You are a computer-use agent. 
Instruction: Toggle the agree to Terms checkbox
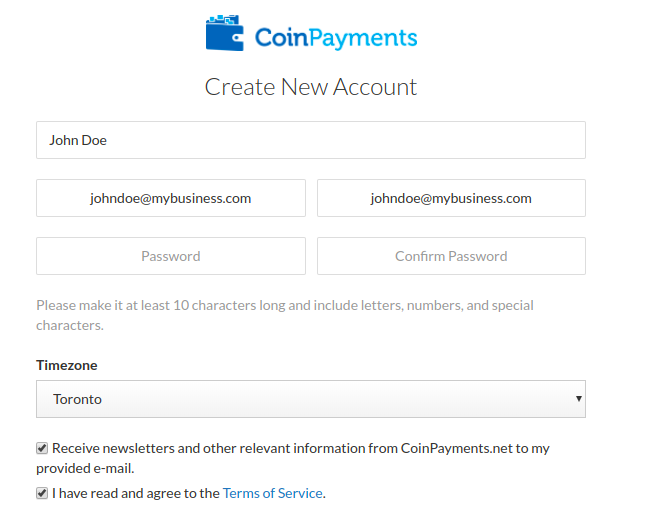point(42,493)
